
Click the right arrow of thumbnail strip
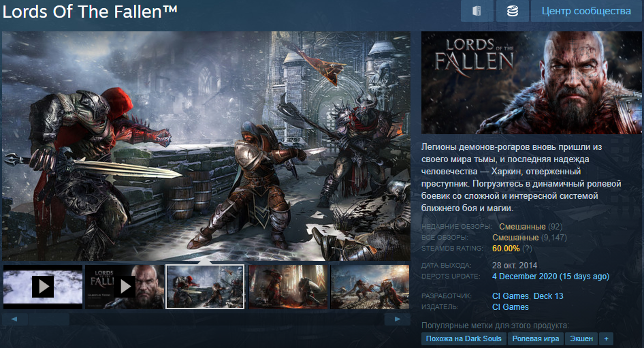397,319
